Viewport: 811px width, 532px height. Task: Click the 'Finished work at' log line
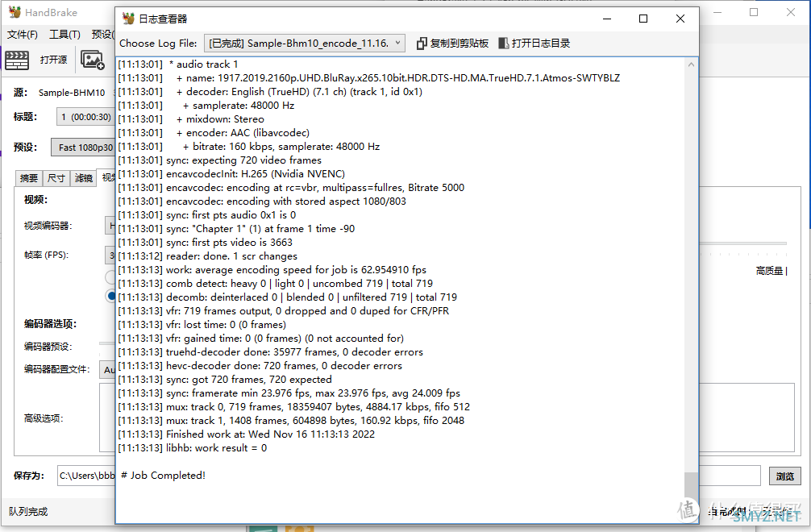point(246,434)
